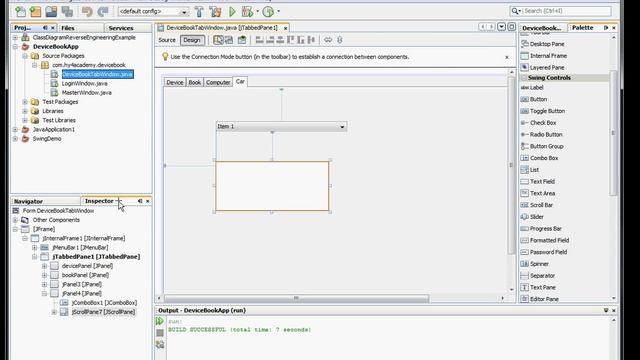Screen dimensions: 640x360
Task: Pick Slider from the Palette
Action: tap(537, 217)
